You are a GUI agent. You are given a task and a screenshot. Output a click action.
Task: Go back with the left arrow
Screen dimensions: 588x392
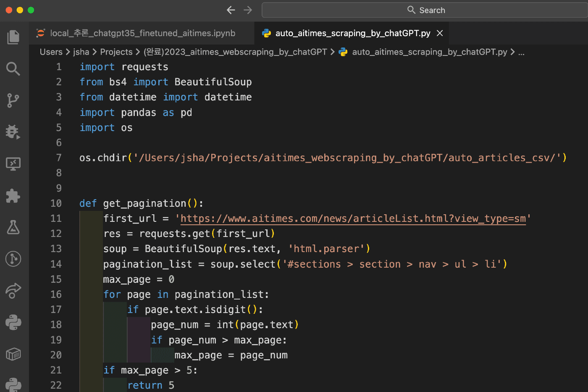coord(231,10)
